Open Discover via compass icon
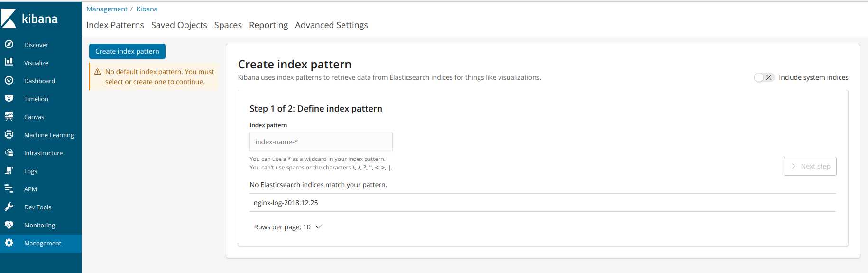868x273 pixels. [x=9, y=44]
